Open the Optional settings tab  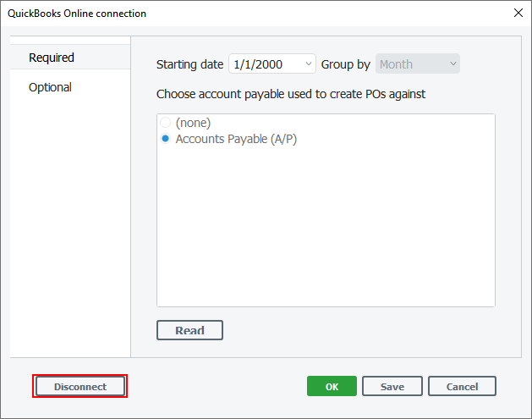click(50, 87)
